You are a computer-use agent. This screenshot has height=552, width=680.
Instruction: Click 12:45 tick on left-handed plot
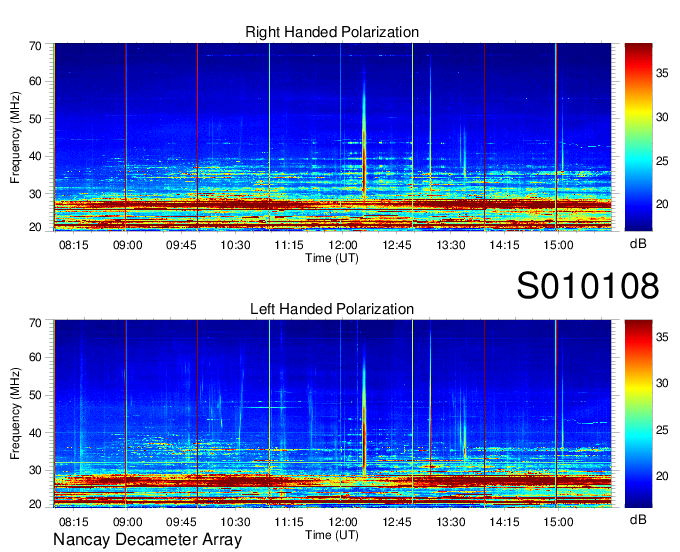[397, 522]
